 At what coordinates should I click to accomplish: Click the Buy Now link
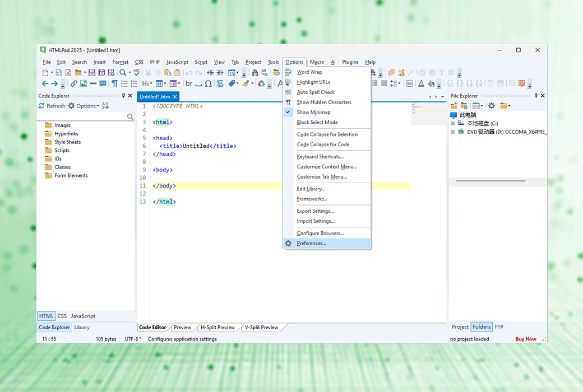click(526, 339)
